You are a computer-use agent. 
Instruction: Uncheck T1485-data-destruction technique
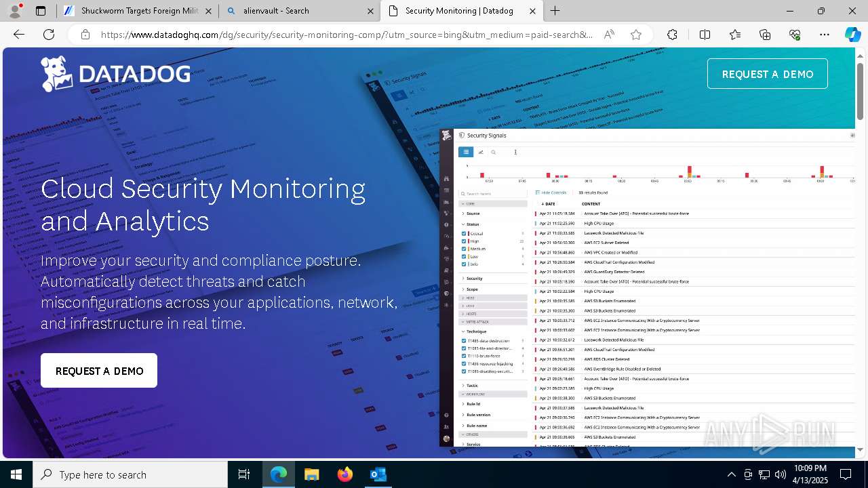[464, 340]
